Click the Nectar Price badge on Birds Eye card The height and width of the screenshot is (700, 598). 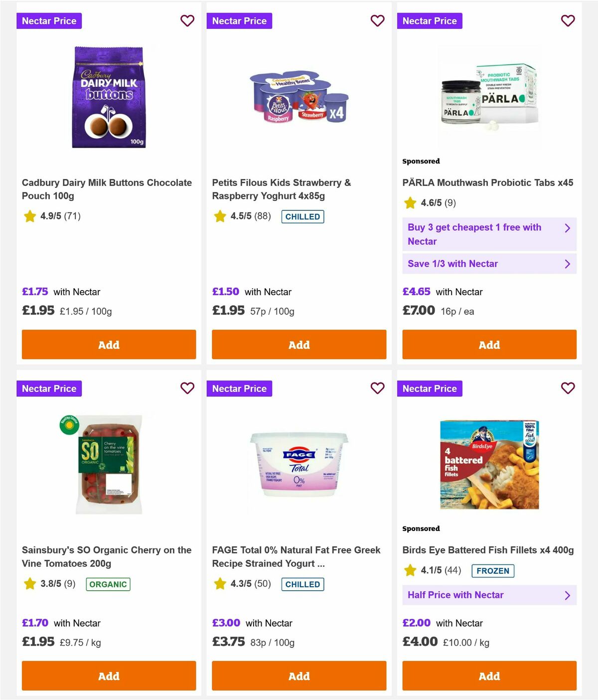(x=430, y=388)
